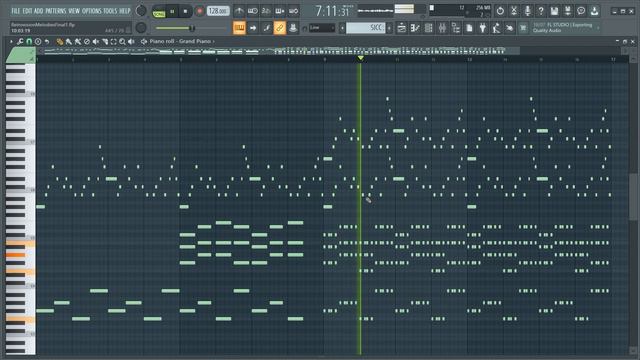
Task: Select the Zoom magnifier tool
Action: click(x=122, y=41)
